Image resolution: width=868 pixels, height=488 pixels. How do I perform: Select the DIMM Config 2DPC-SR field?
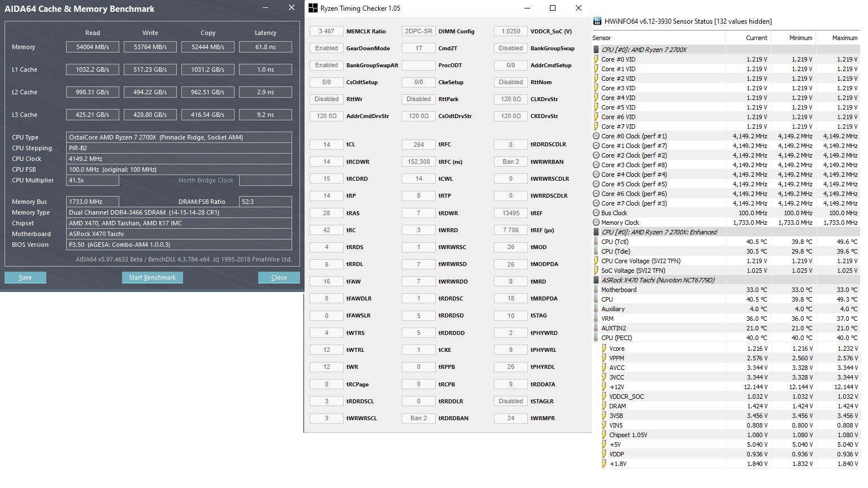click(x=419, y=32)
